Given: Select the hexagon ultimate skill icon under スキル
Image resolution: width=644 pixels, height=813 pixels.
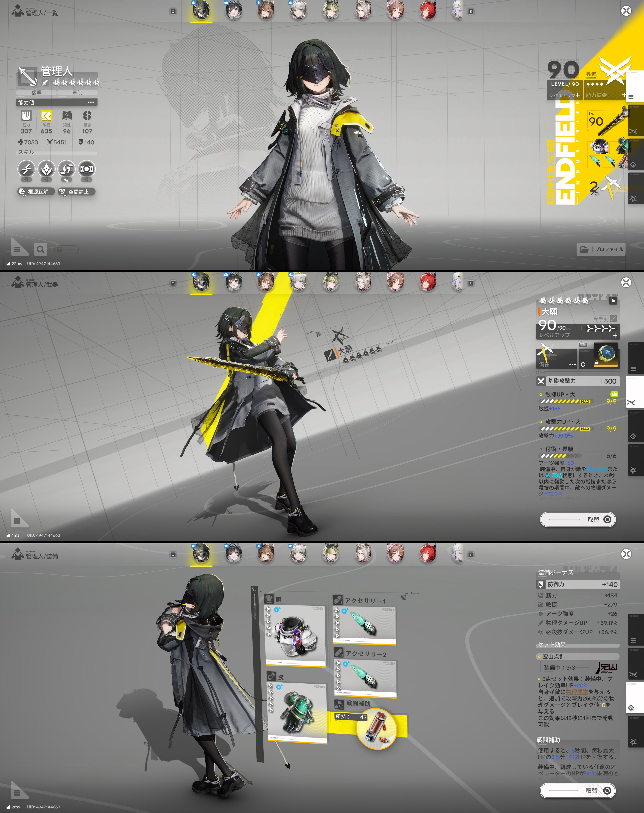Looking at the screenshot, I should [86, 169].
